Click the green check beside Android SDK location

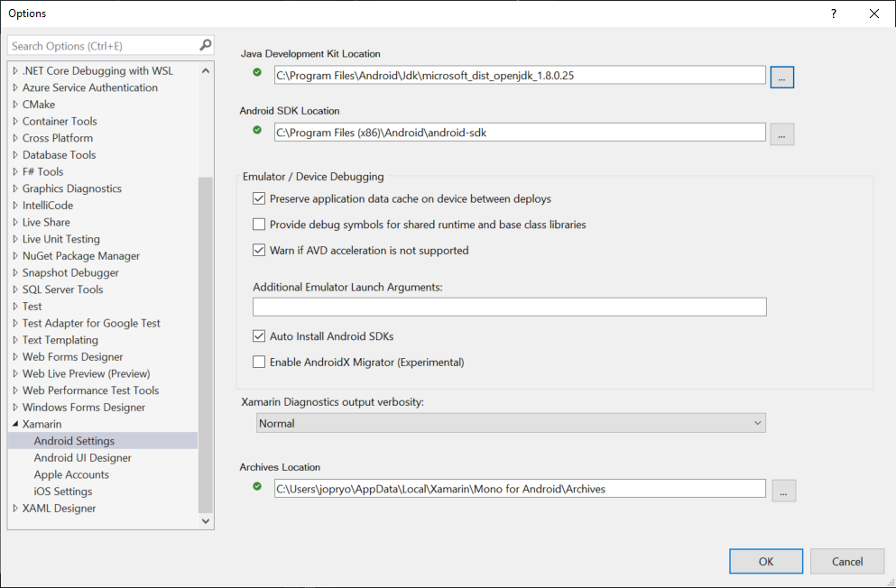(x=257, y=130)
